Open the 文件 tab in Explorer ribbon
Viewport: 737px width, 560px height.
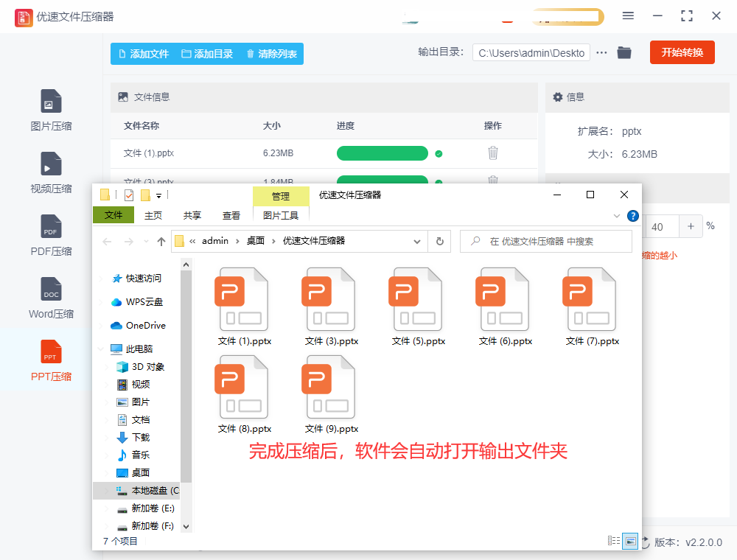(113, 214)
